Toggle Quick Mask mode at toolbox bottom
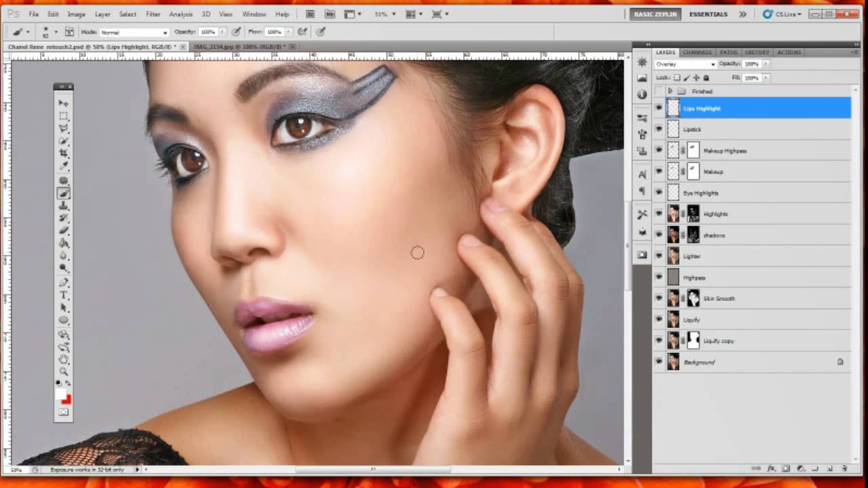 point(64,412)
